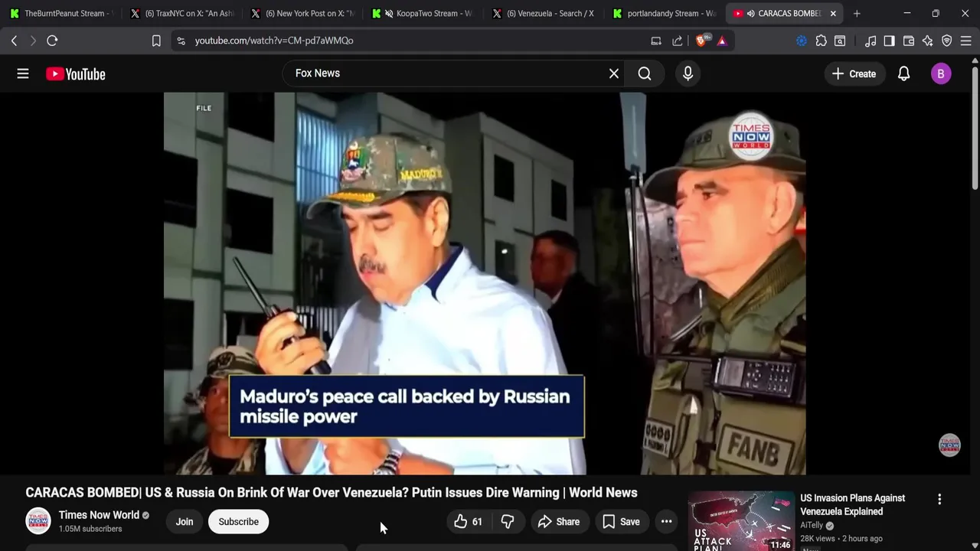The image size is (980, 551).
Task: Open the page search extension icon
Action: pos(840,41)
